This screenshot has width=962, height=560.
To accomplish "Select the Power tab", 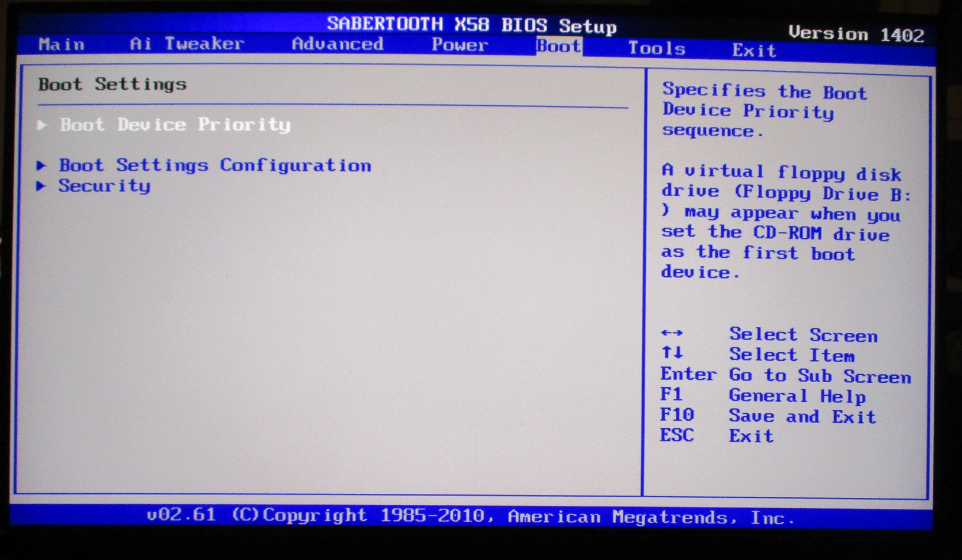I will [x=460, y=45].
